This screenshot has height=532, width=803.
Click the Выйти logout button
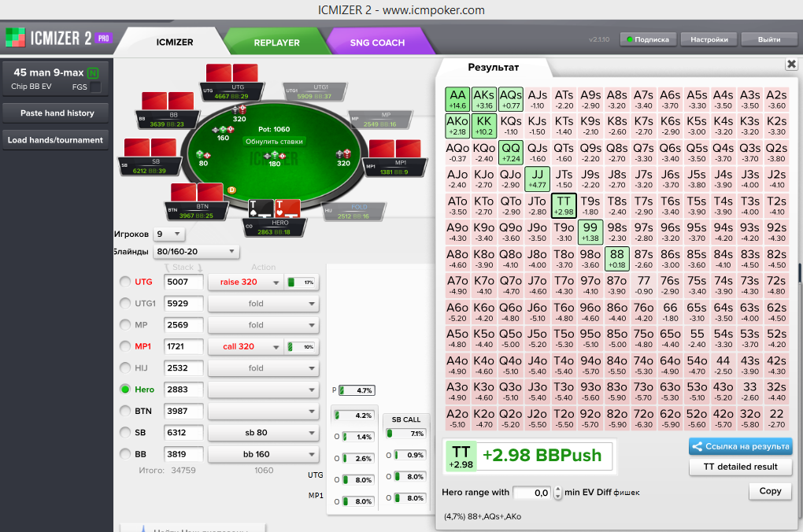(x=769, y=39)
